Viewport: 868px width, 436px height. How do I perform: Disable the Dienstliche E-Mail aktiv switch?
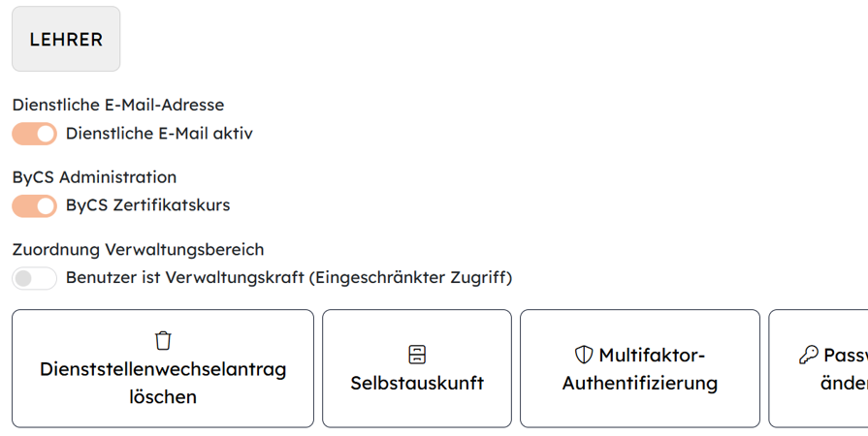(35, 134)
